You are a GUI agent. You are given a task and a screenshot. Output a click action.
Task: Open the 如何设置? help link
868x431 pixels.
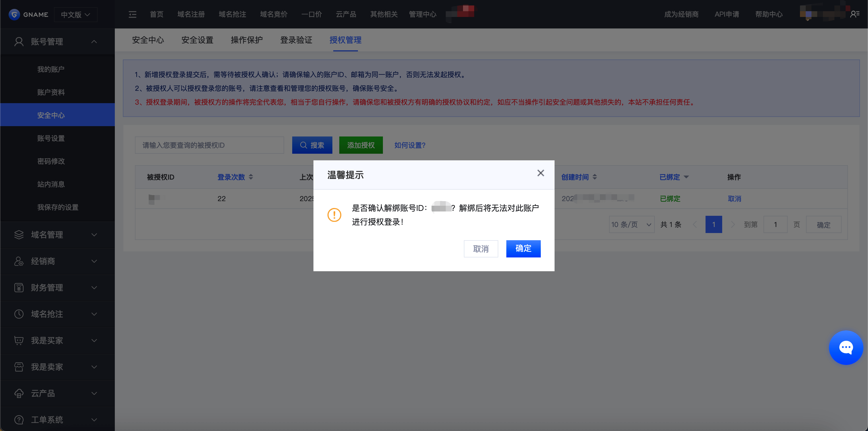pyautogui.click(x=410, y=145)
